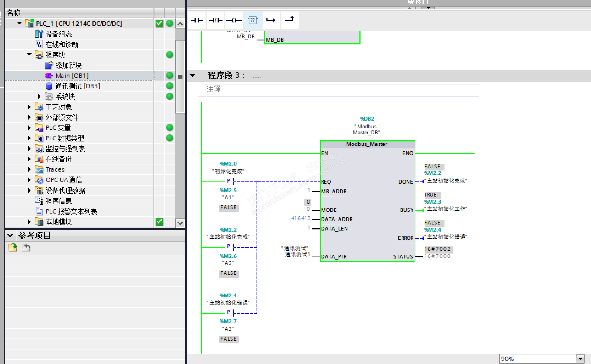The width and height of the screenshot is (591, 364).
Task: Click 添加新块 to add a block
Action: coord(68,65)
